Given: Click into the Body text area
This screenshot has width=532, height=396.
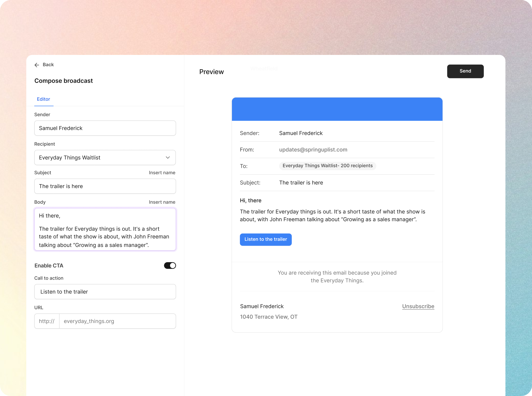Looking at the screenshot, I should pyautogui.click(x=105, y=229).
